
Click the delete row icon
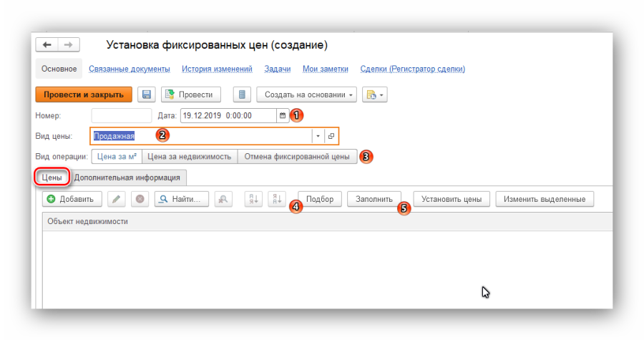coord(140,199)
